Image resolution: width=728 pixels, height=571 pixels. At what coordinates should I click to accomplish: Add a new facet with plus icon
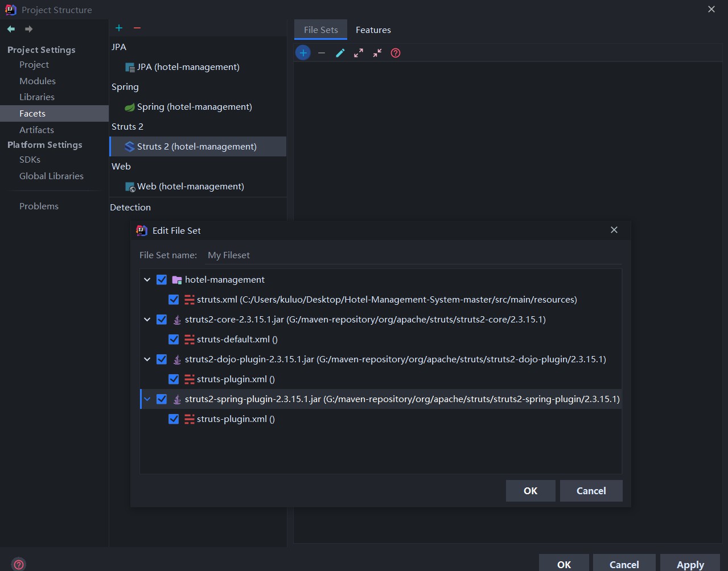tap(119, 28)
